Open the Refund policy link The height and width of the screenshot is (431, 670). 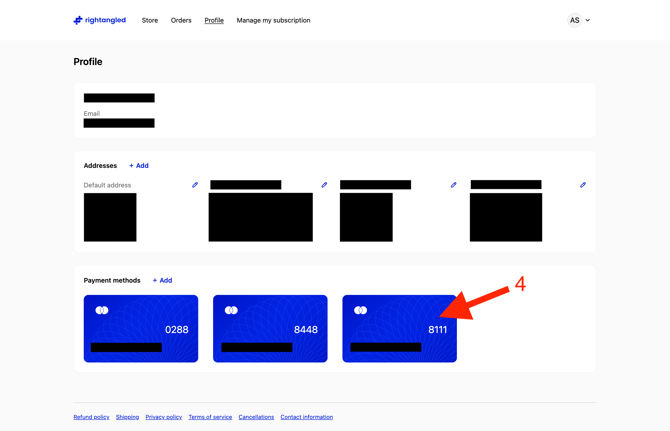tap(91, 417)
